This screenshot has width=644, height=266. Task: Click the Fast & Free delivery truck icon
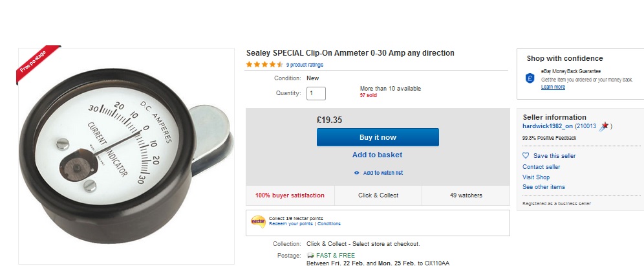click(x=310, y=255)
